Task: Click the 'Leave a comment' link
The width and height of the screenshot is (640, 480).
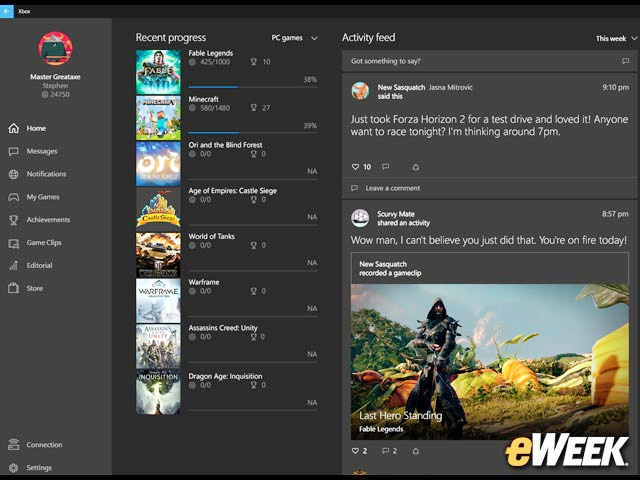Action: point(393,188)
